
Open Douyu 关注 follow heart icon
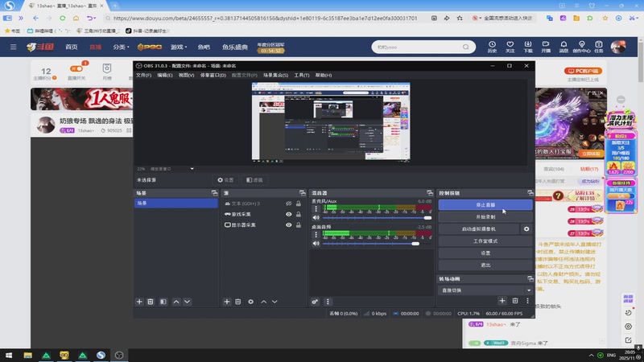tap(510, 47)
